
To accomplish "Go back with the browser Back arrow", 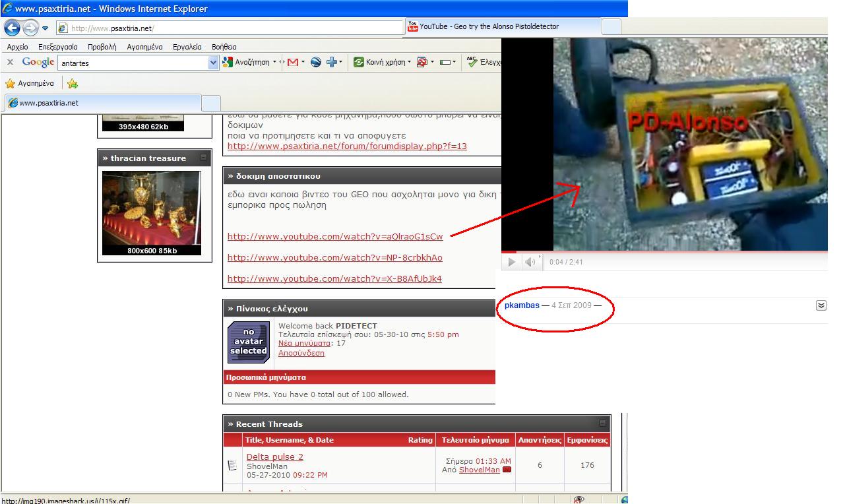I will pos(12,28).
